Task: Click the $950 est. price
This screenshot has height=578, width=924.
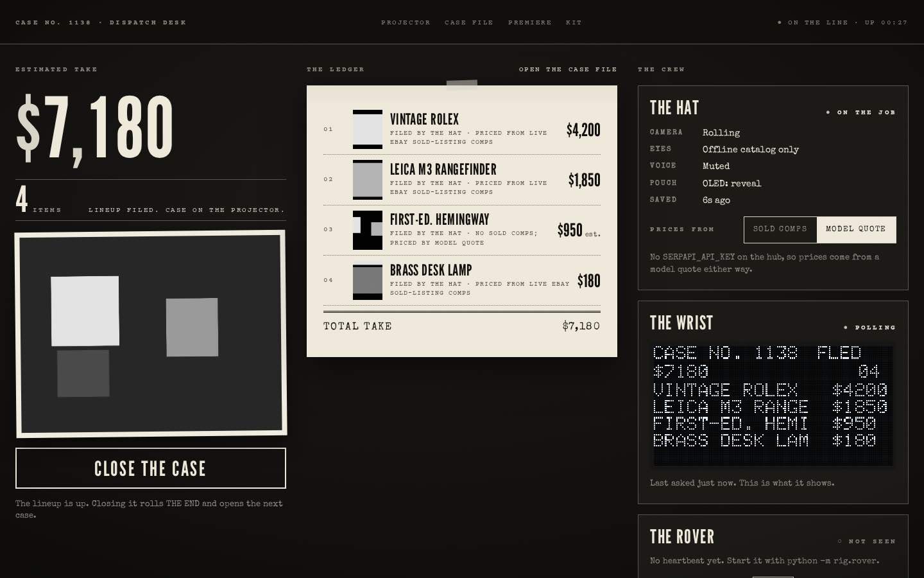Action: (x=579, y=231)
